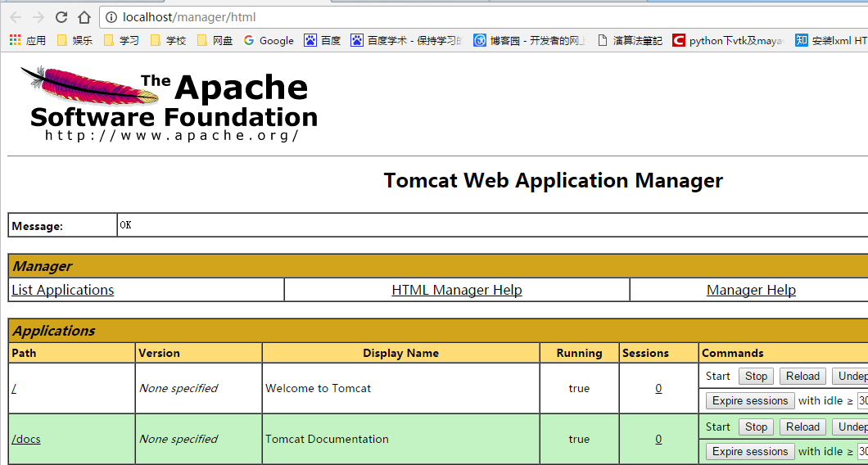The width and height of the screenshot is (868, 465).
Task: Expire sessions for the root application
Action: pyautogui.click(x=750, y=401)
